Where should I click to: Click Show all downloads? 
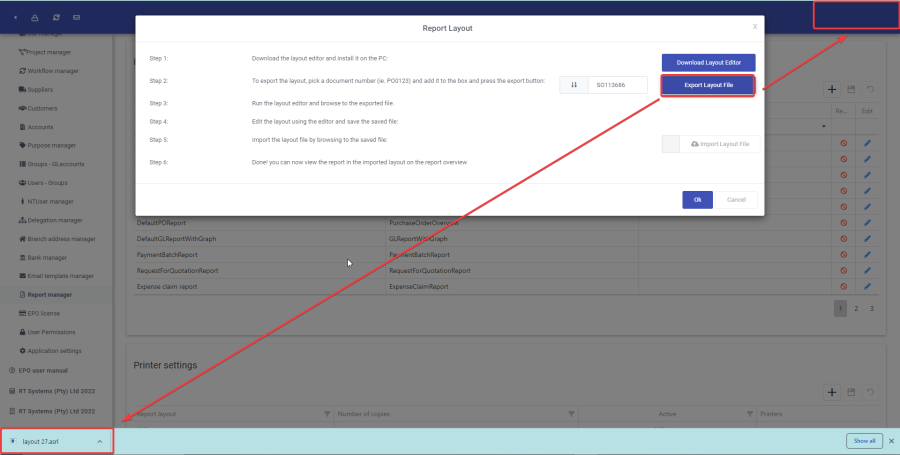click(x=863, y=441)
